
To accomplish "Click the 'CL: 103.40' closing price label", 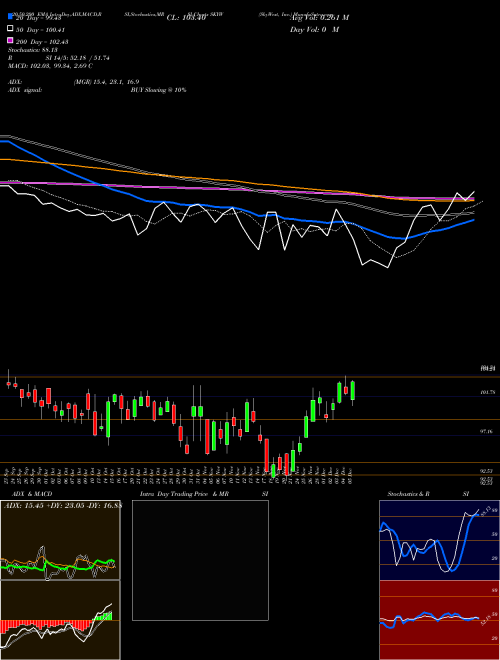I will 186,18.
